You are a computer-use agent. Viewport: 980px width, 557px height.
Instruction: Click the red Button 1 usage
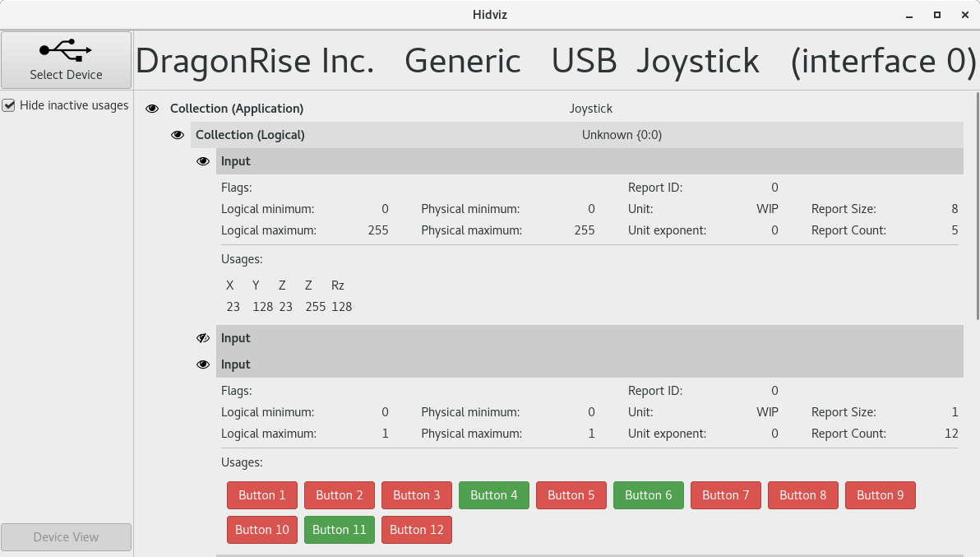[262, 495]
